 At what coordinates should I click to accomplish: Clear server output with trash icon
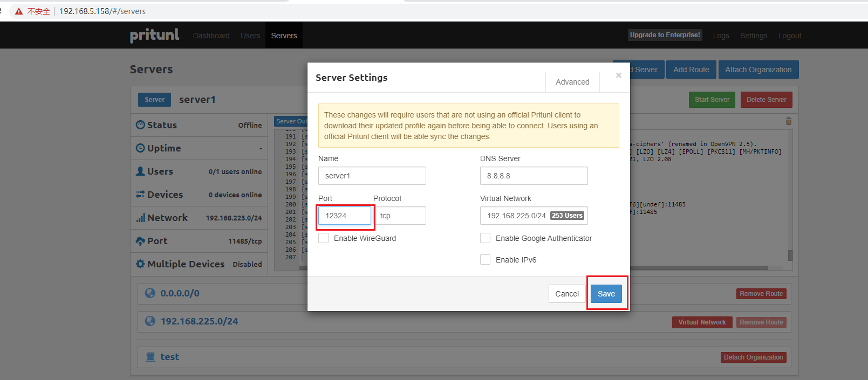click(789, 121)
